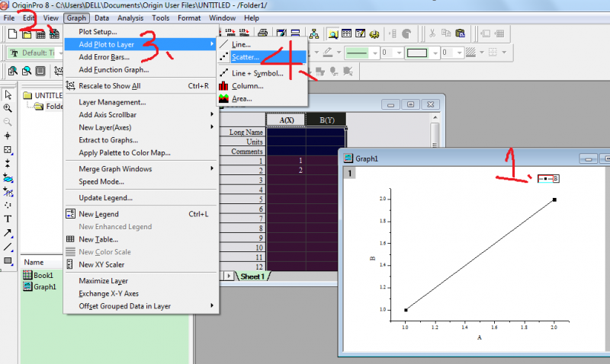The image size is (610, 364).
Task: Choose Scatter from the submenu
Action: point(246,57)
